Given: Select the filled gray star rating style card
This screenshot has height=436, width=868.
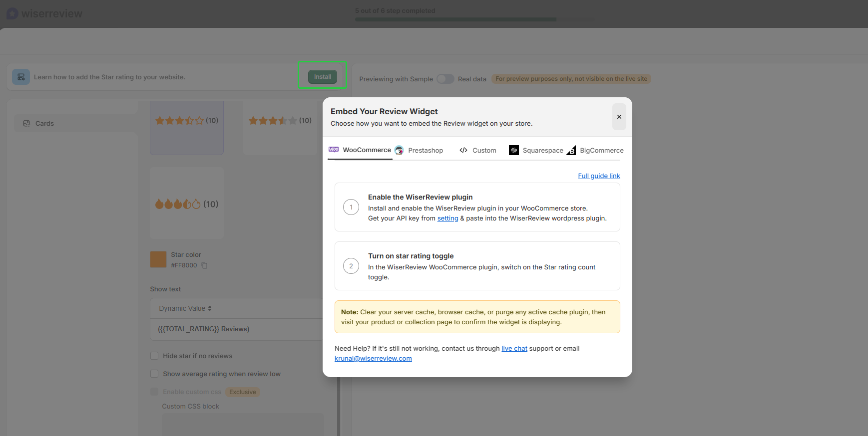Looking at the screenshot, I should tap(281, 128).
